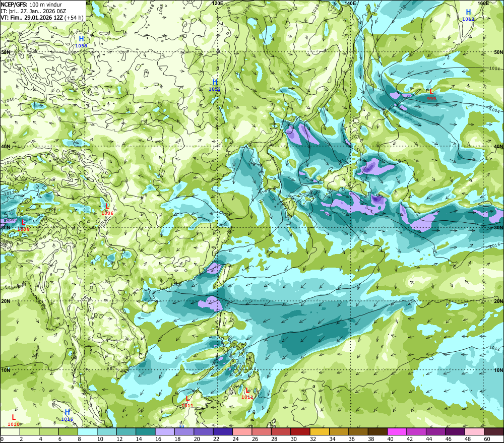The height and width of the screenshot is (443, 504).
Task: Click the 140E longitude label
Action: (350, 3)
